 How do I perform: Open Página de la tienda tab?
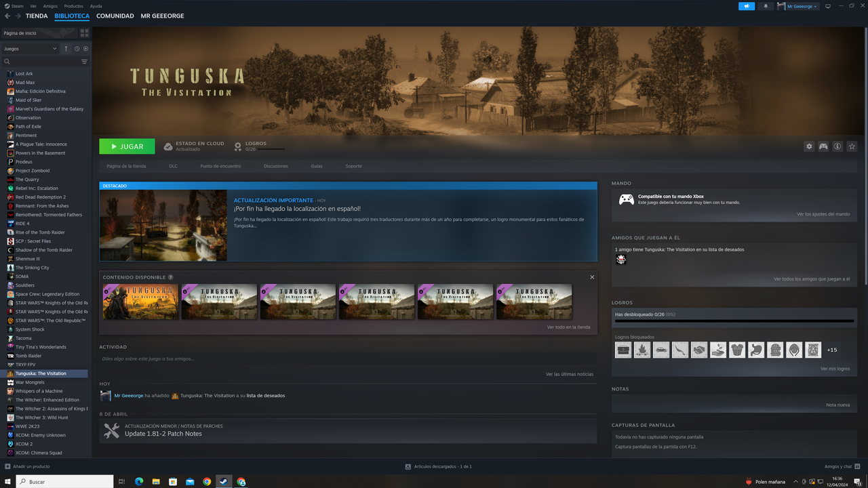pyautogui.click(x=126, y=166)
